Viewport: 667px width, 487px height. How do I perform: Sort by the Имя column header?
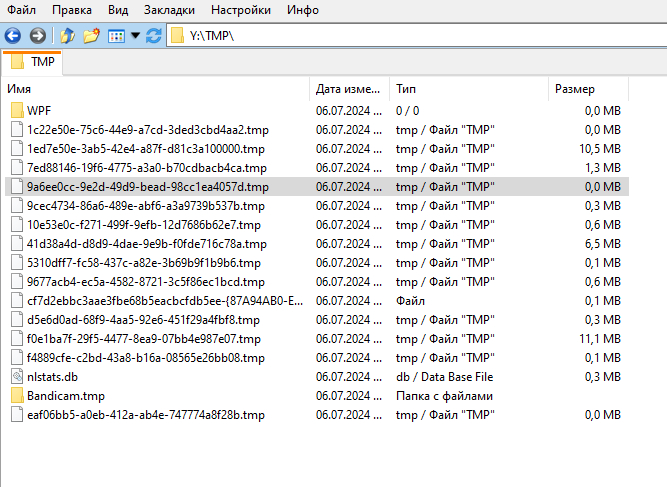tap(157, 89)
